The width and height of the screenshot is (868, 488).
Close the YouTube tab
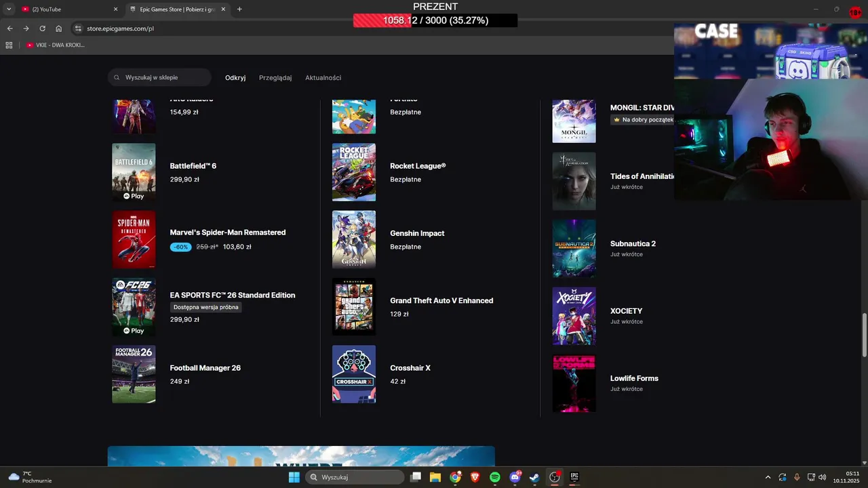(115, 9)
